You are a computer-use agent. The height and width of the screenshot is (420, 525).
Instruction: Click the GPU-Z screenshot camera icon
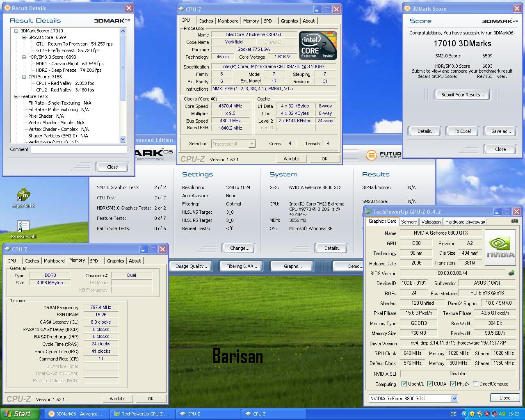[x=514, y=221]
